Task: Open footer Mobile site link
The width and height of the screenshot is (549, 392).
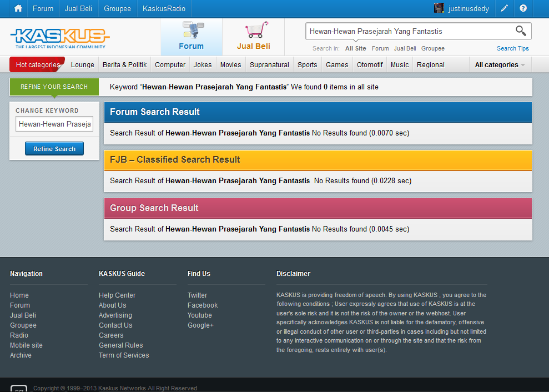Action: click(26, 345)
